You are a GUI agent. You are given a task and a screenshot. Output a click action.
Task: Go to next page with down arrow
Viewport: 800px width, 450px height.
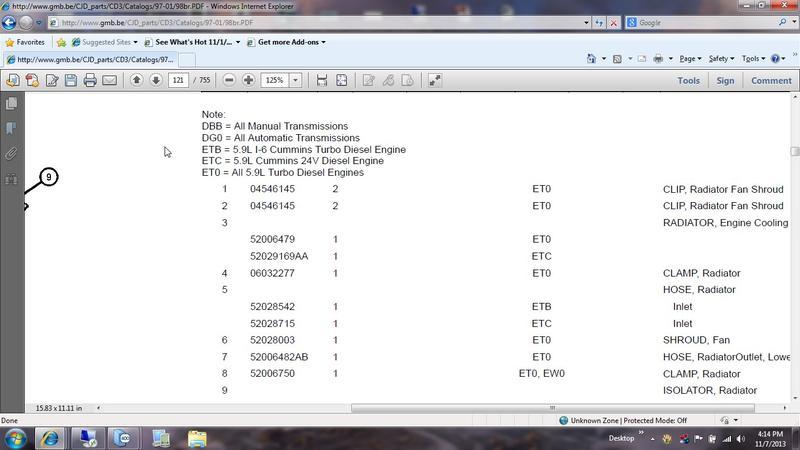(x=156, y=80)
